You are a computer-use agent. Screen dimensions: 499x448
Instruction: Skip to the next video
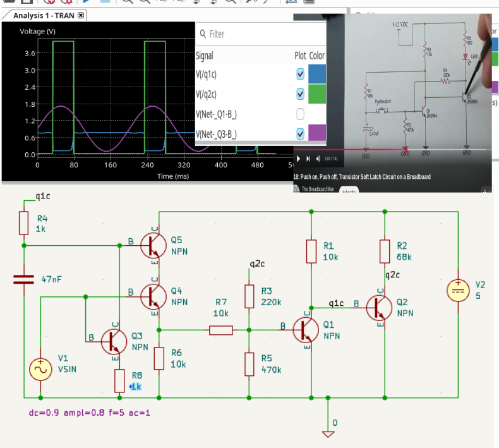(308, 159)
